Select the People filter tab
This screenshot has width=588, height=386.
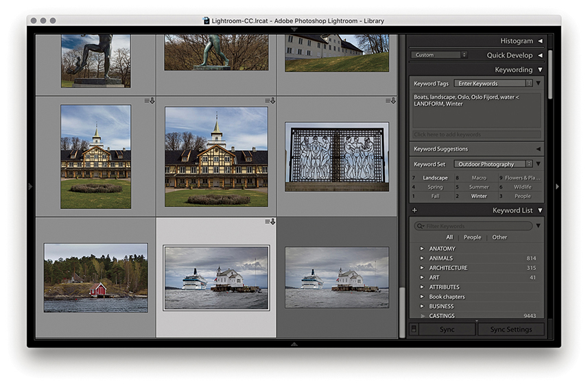coord(472,237)
